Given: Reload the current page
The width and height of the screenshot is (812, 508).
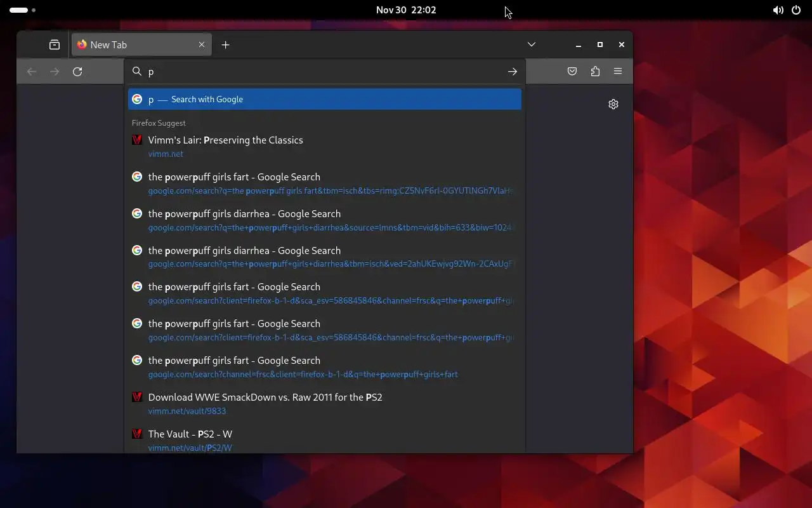Looking at the screenshot, I should click(77, 72).
